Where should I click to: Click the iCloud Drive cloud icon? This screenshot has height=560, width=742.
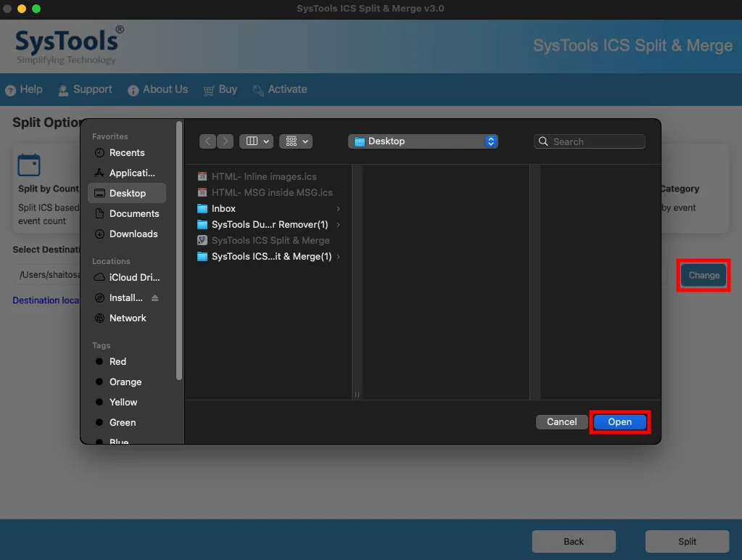[99, 277]
